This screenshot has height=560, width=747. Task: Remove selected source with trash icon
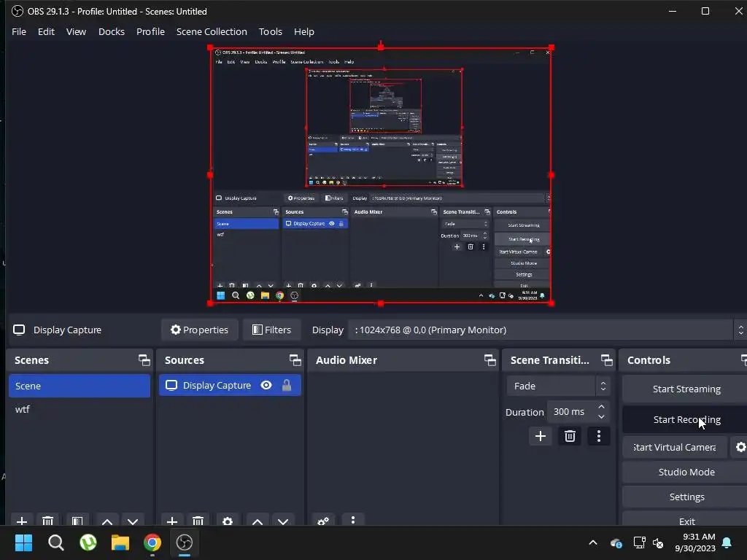pos(198,521)
